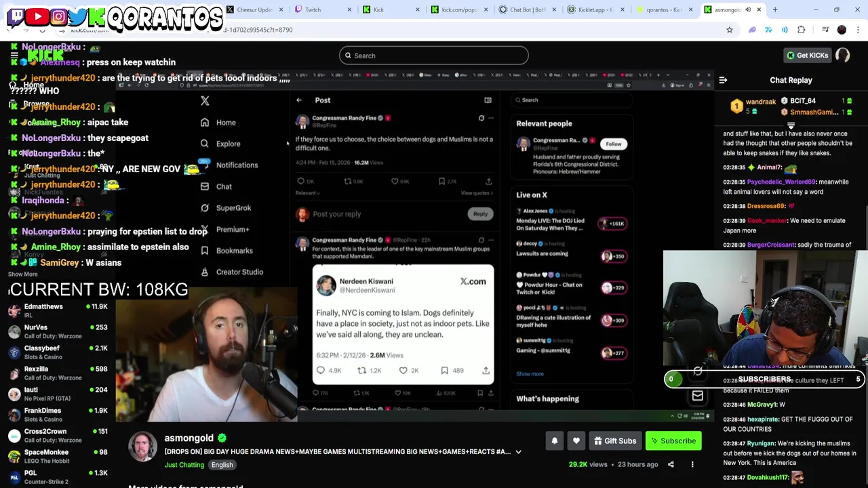
Task: Open the Chrome extensions puzzle icon
Action: point(802,30)
